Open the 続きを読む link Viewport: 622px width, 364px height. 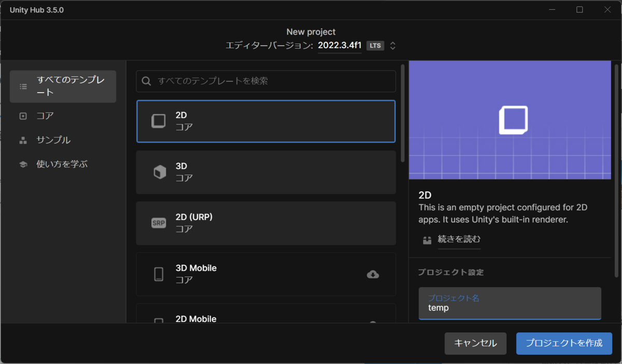pyautogui.click(x=459, y=239)
